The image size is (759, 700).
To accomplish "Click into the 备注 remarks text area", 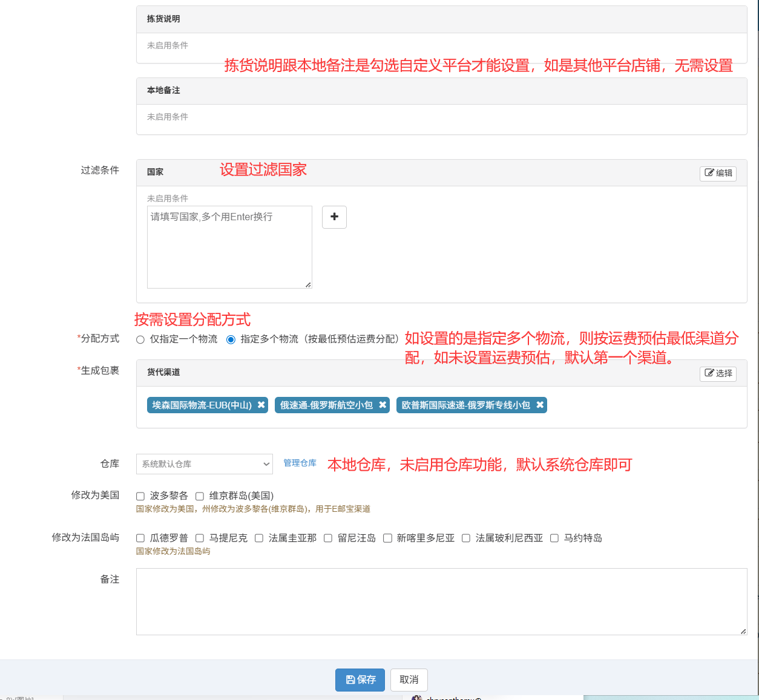I will pos(441,601).
